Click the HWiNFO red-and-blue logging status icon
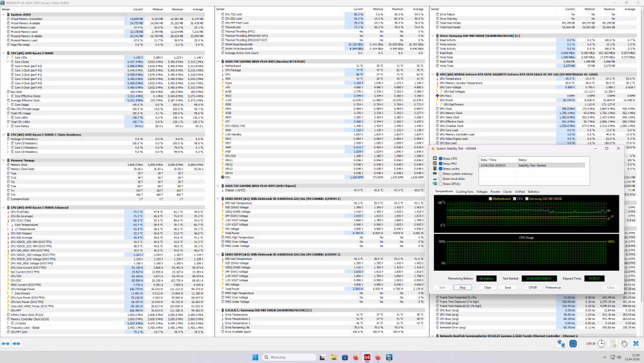644x363 pixels. pyautogui.click(x=573, y=344)
